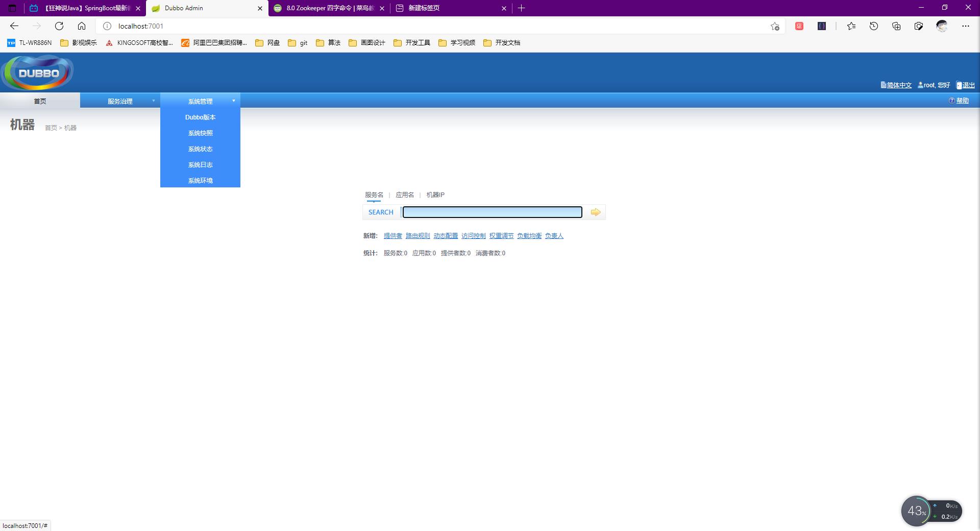Close the Dubbo Admin tab

(260, 8)
